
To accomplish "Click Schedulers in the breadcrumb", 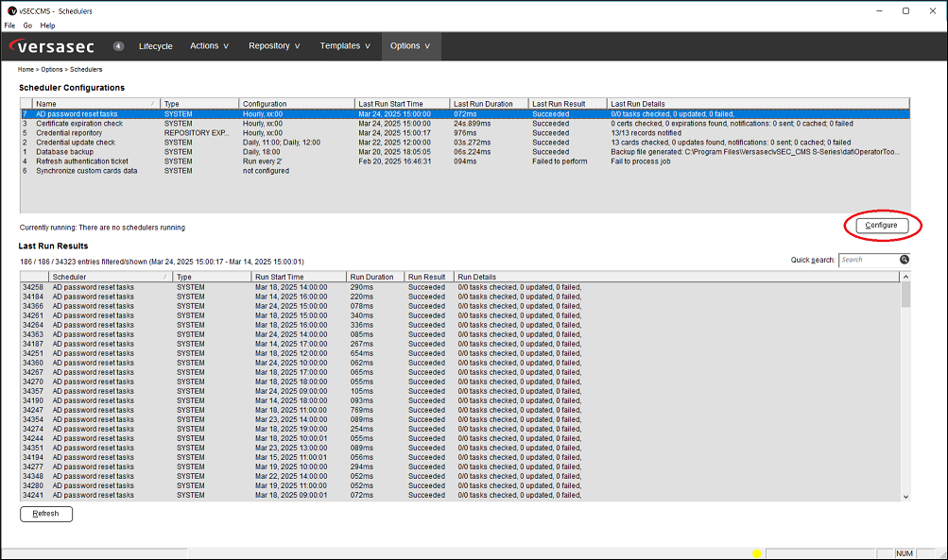I will coord(86,70).
